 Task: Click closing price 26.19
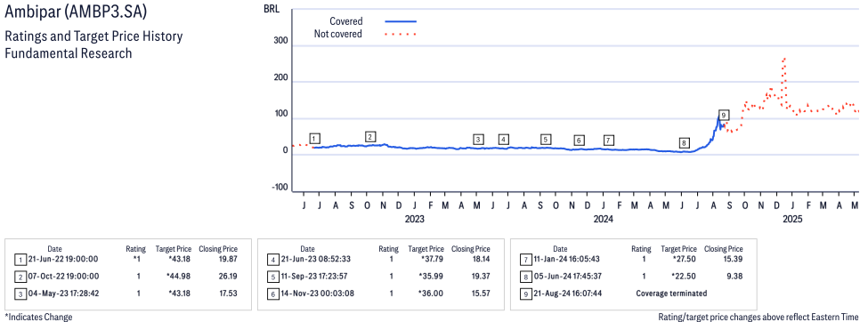click(228, 276)
